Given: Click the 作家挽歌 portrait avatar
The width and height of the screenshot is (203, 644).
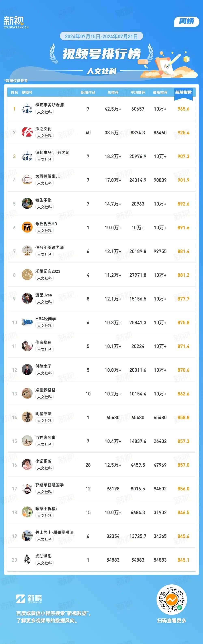Looking at the screenshot, I should click(x=27, y=346).
